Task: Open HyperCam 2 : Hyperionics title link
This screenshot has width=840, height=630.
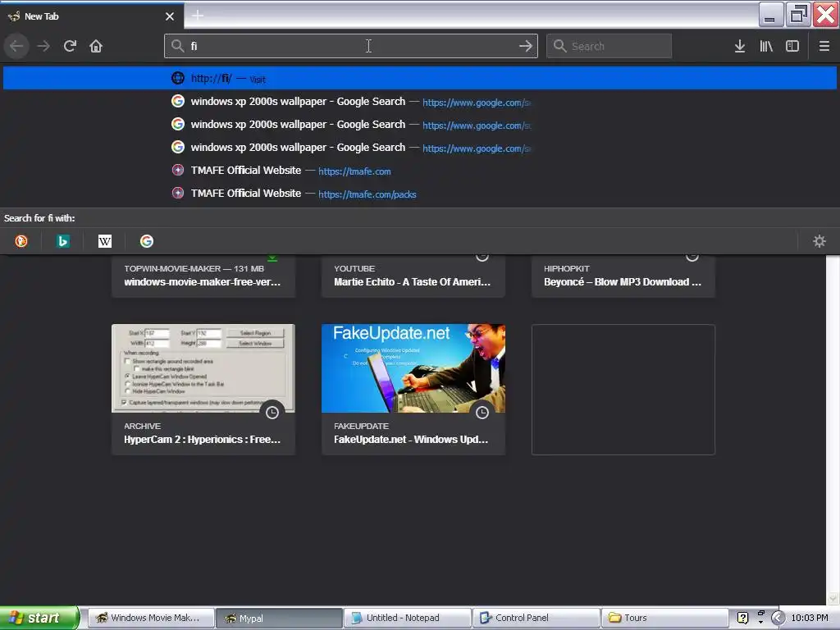Action: click(202, 440)
